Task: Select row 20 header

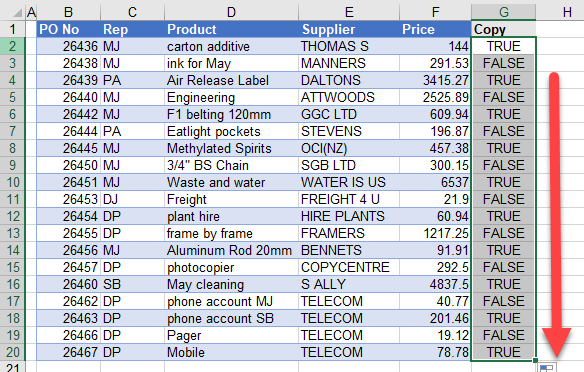Action: point(12,352)
